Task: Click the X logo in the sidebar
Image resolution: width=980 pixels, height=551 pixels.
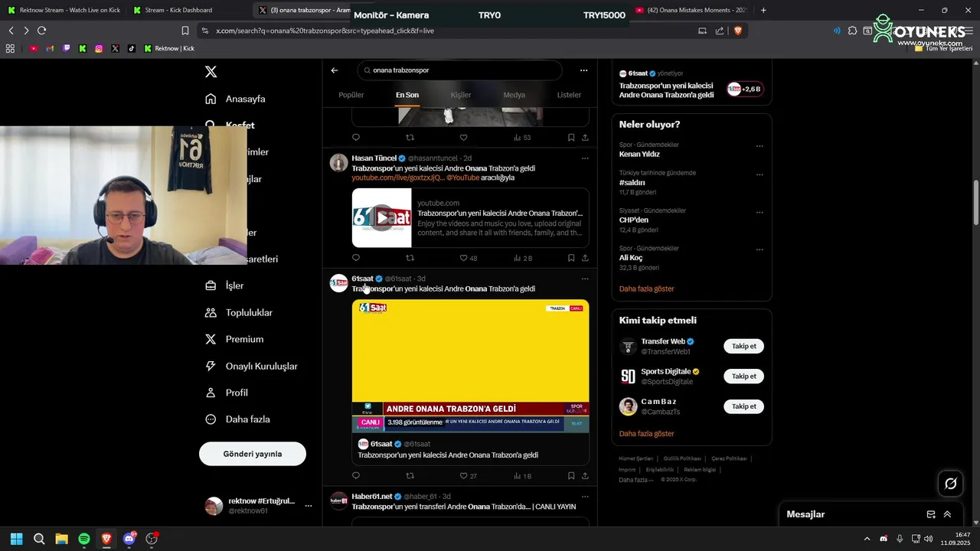Action: coord(211,72)
